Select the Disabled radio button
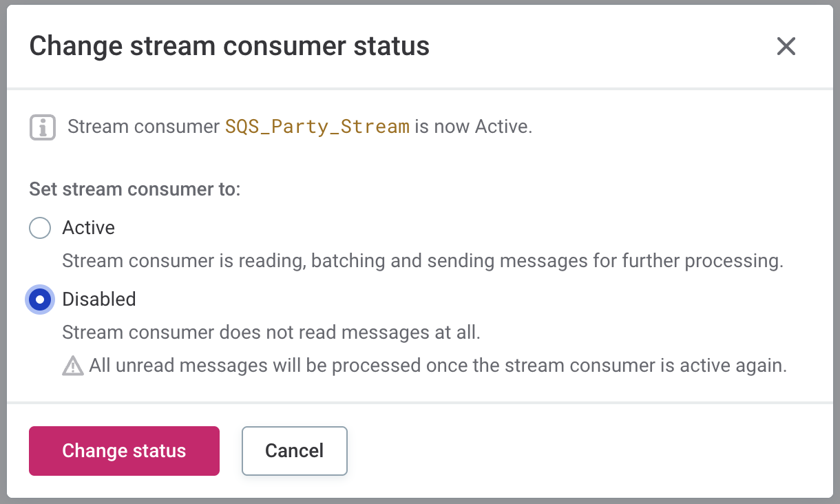The image size is (840, 504). tap(39, 300)
